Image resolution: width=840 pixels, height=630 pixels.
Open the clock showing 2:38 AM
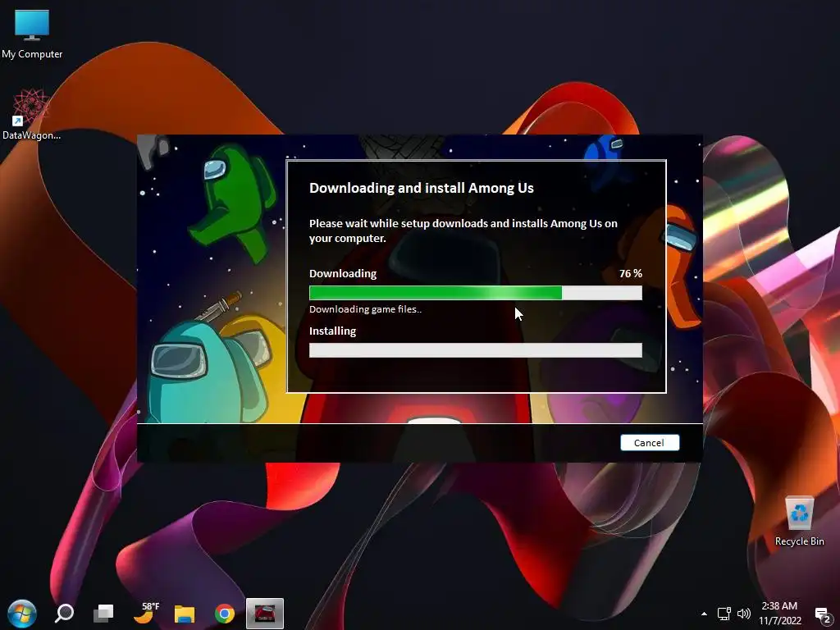tap(780, 614)
